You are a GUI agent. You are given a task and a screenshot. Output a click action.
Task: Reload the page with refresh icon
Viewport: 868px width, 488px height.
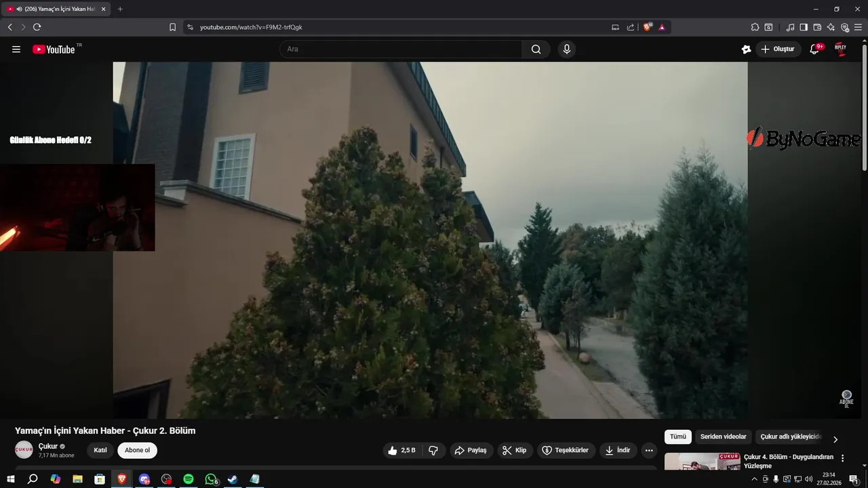[x=37, y=27]
